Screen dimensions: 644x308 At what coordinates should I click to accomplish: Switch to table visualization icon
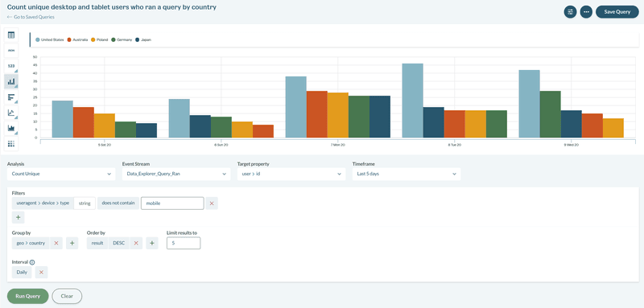pyautogui.click(x=11, y=35)
